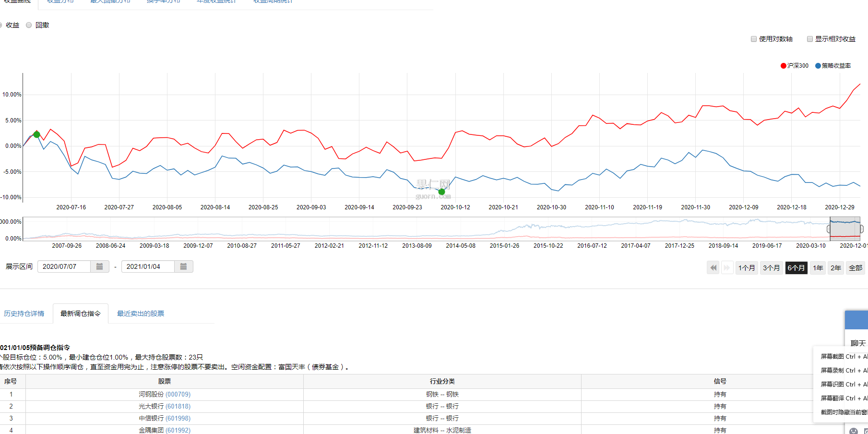The height and width of the screenshot is (434, 868).
Task: Click the emoji smiley icon in chat
Action: [854, 431]
